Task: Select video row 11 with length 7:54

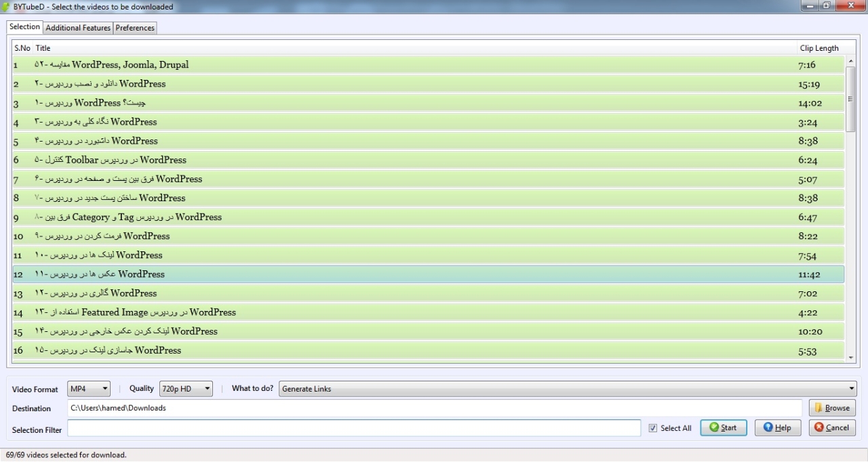Action: [429, 255]
